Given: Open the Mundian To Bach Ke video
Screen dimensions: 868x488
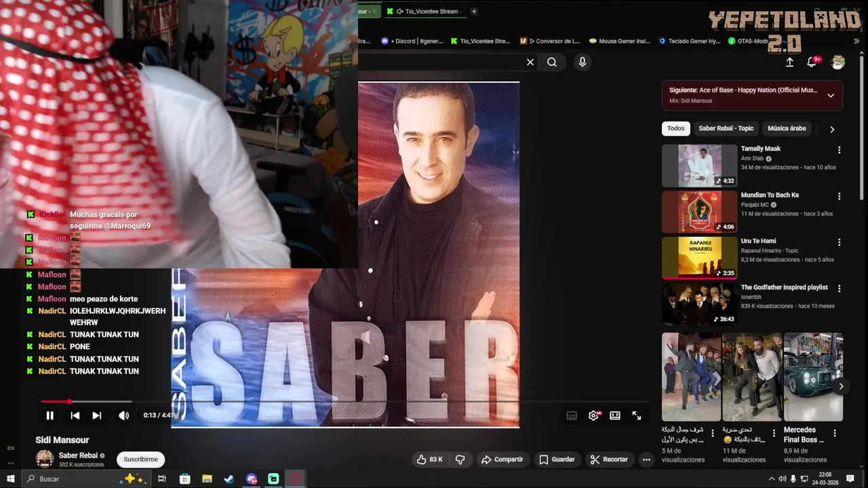Looking at the screenshot, I should tap(699, 211).
